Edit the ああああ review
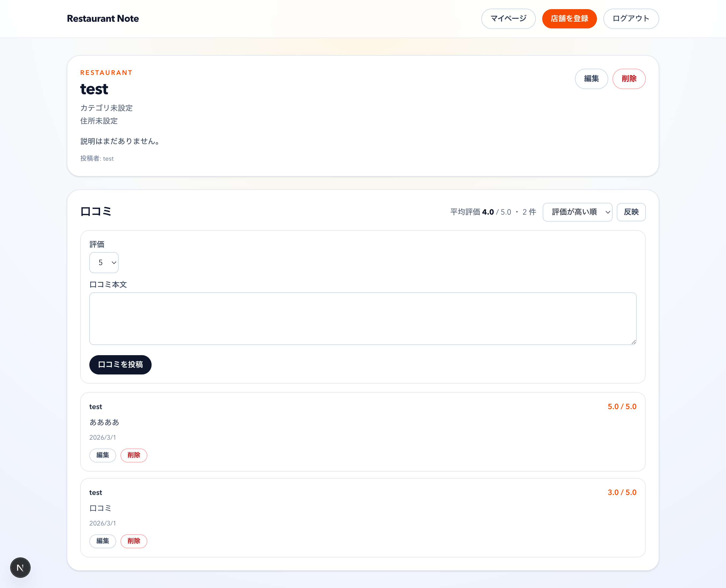Screen dimensions: 726x588 pyautogui.click(x=103, y=455)
